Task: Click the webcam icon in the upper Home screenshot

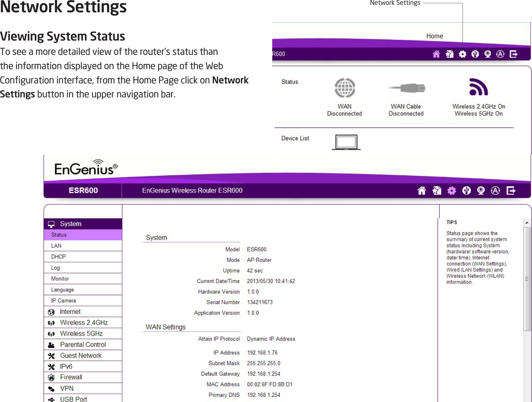Action: click(x=488, y=54)
